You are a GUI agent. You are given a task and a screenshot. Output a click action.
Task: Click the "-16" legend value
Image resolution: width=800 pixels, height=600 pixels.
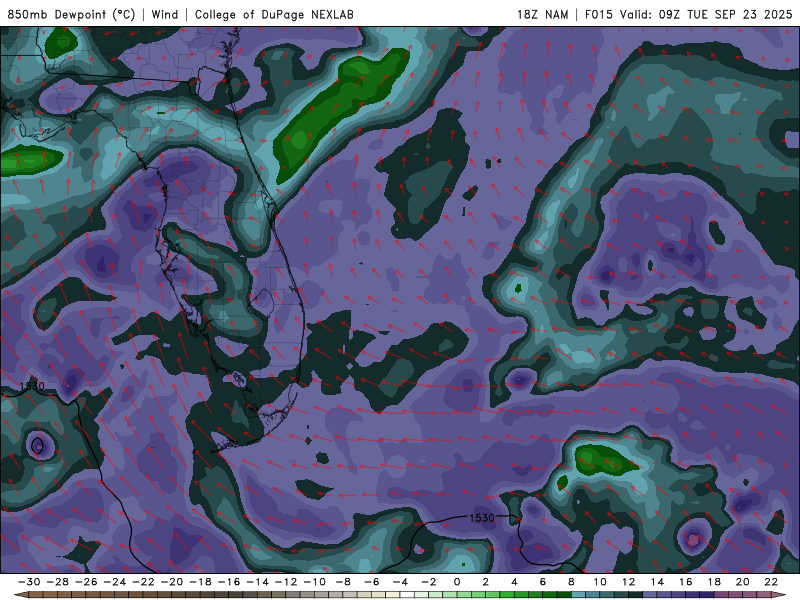pyautogui.click(x=229, y=582)
